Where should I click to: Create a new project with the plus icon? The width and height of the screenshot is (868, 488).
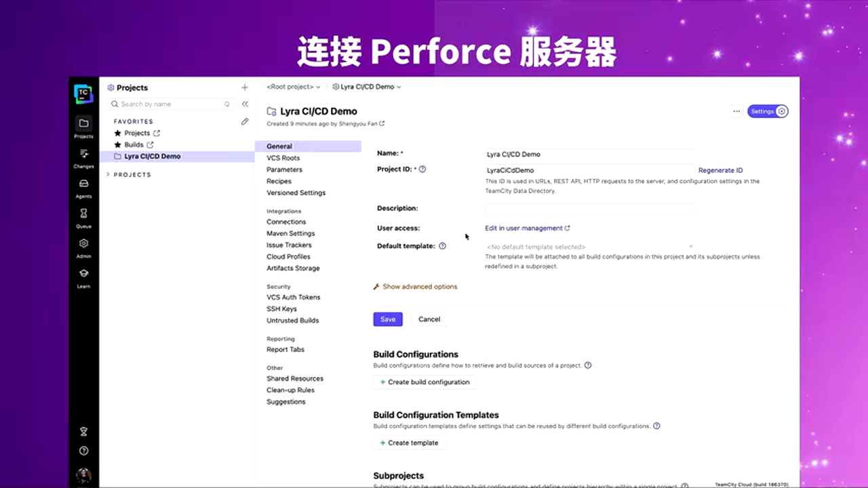tap(244, 87)
